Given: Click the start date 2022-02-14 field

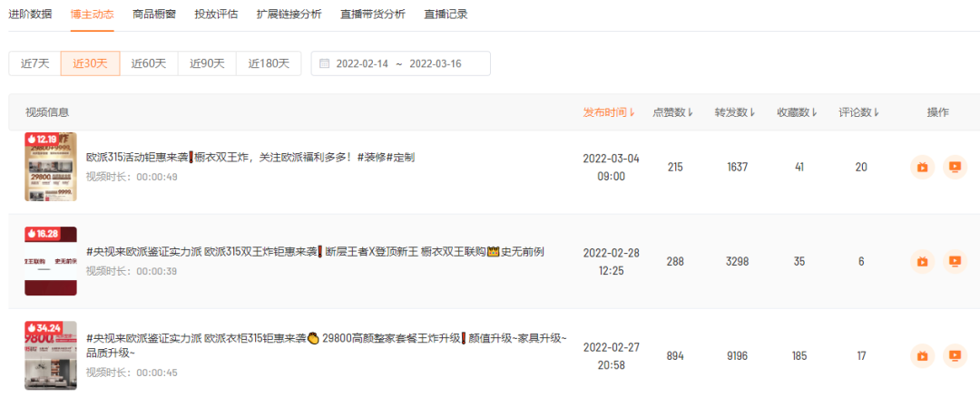Looking at the screenshot, I should (362, 63).
